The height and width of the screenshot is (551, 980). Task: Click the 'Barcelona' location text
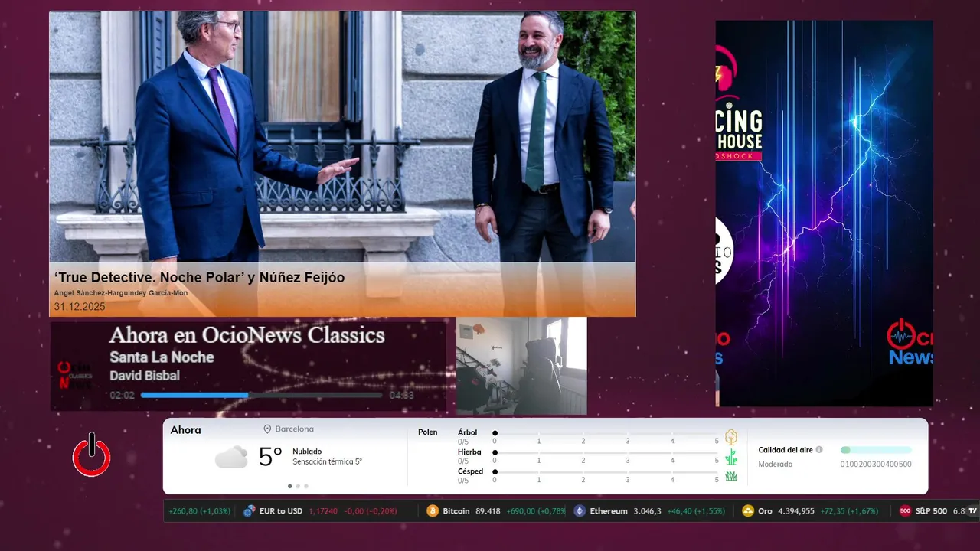click(295, 429)
